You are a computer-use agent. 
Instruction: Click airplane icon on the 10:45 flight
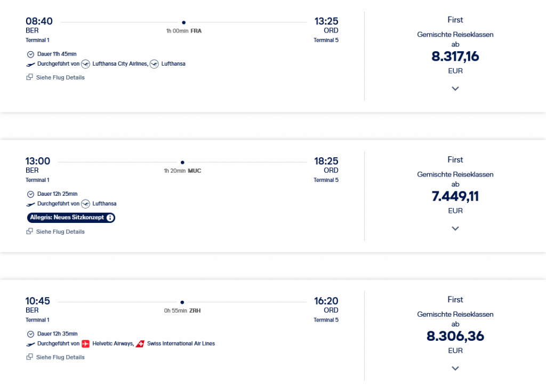(x=30, y=344)
